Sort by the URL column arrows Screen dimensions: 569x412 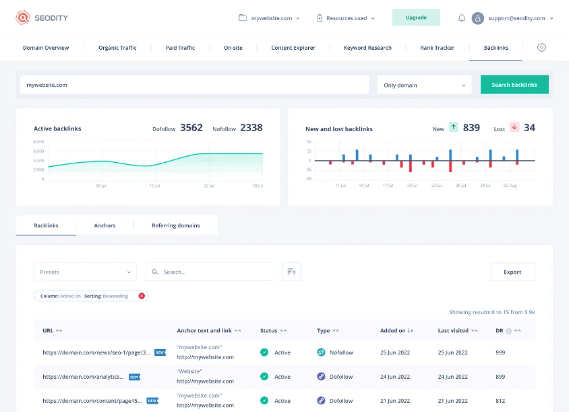(59, 331)
